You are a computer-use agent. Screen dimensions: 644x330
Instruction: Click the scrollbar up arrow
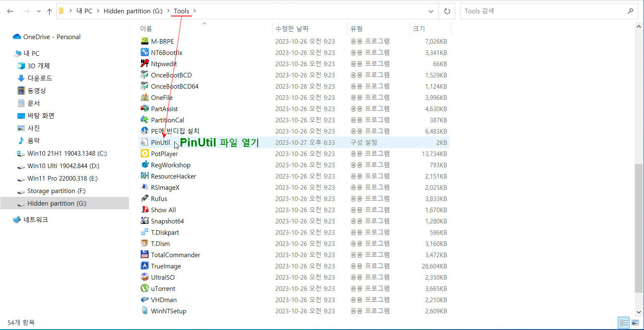[x=639, y=26]
